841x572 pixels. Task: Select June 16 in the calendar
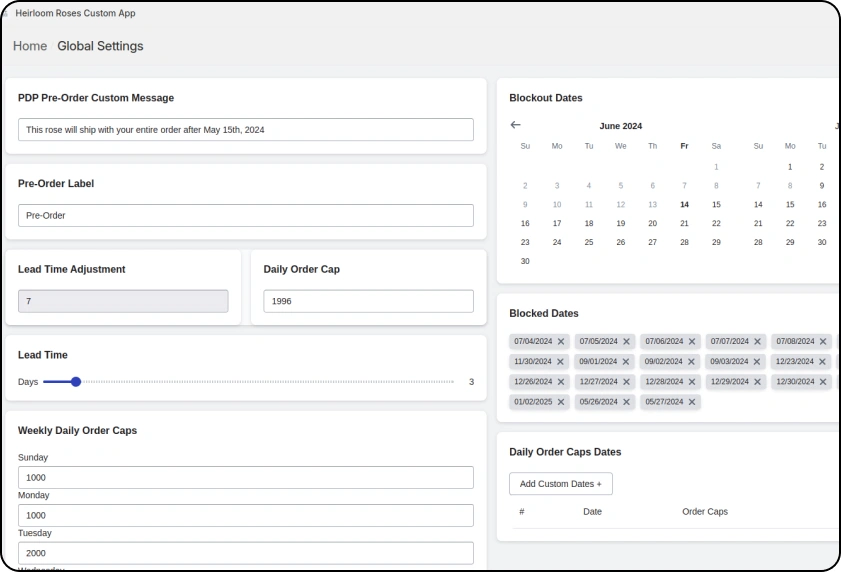coord(525,223)
